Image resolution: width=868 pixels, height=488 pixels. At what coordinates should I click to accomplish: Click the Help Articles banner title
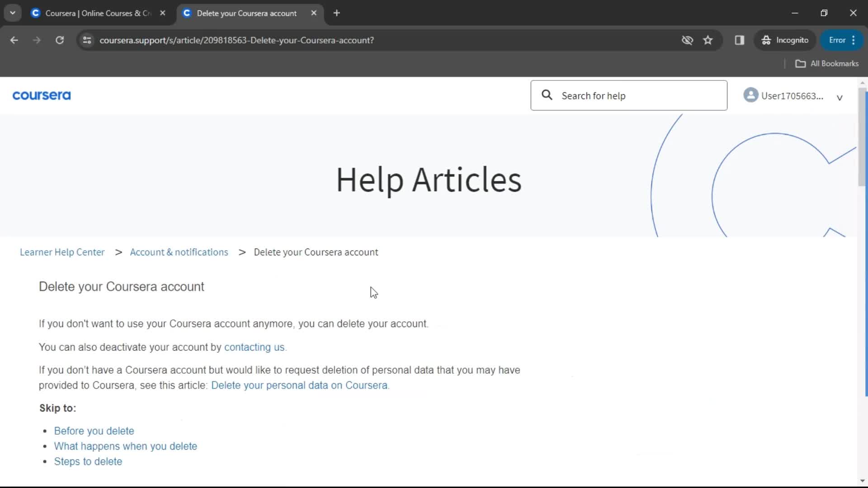pyautogui.click(x=429, y=180)
